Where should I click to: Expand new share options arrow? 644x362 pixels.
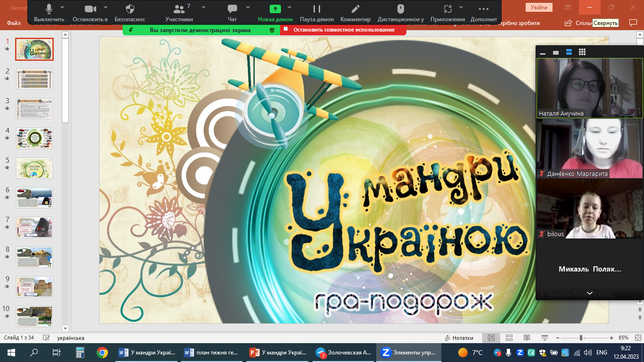[x=289, y=8]
